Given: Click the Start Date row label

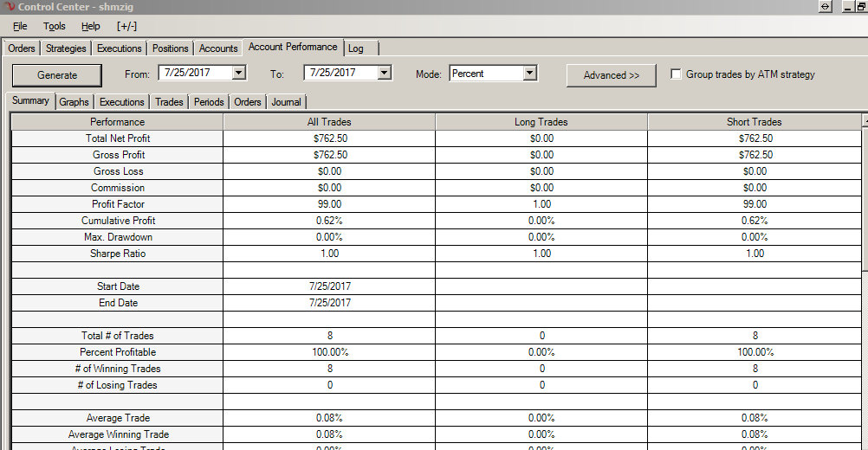Looking at the screenshot, I should click(118, 286).
